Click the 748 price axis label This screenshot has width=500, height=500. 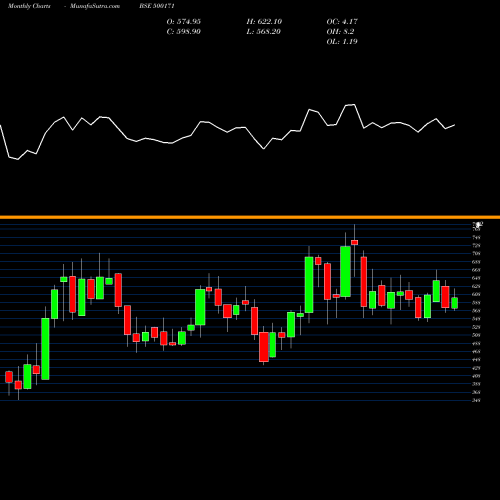476,237
